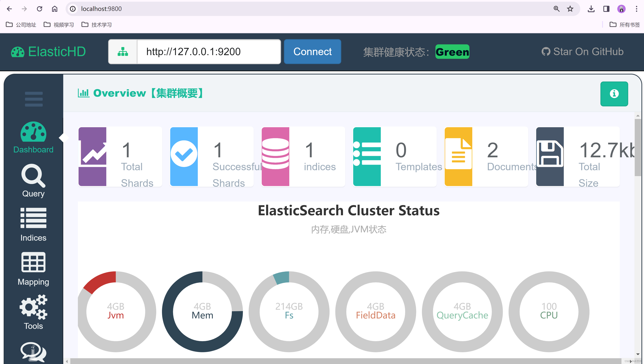The image size is (644, 364).
Task: Click the hamburger menu icon in sidebar
Action: (x=33, y=99)
